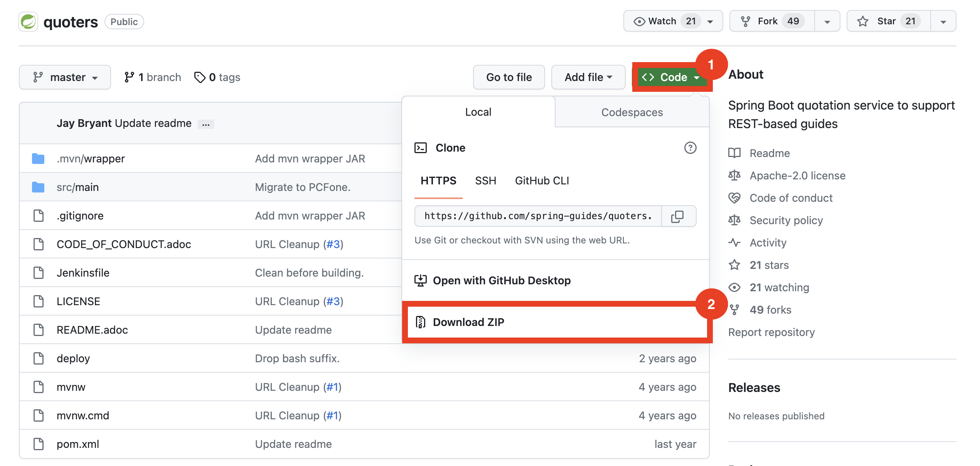Click the pom.xml file icon

38,444
